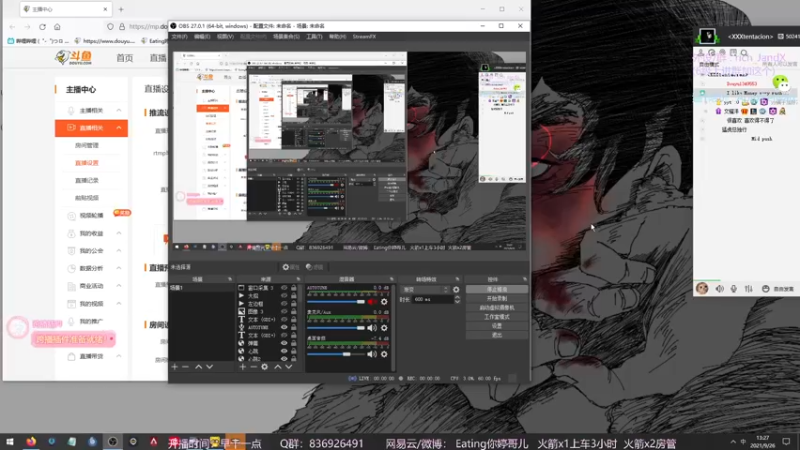The height and width of the screenshot is (450, 800).
Task: Remove selected source with minus icon
Action: [253, 367]
